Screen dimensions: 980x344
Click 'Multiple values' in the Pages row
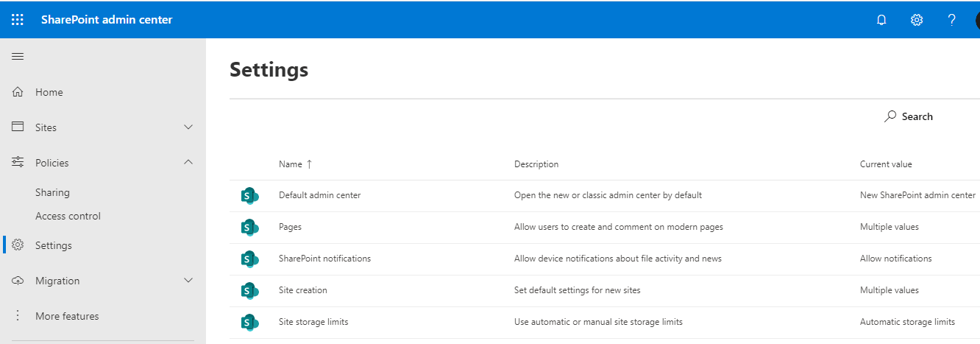890,227
